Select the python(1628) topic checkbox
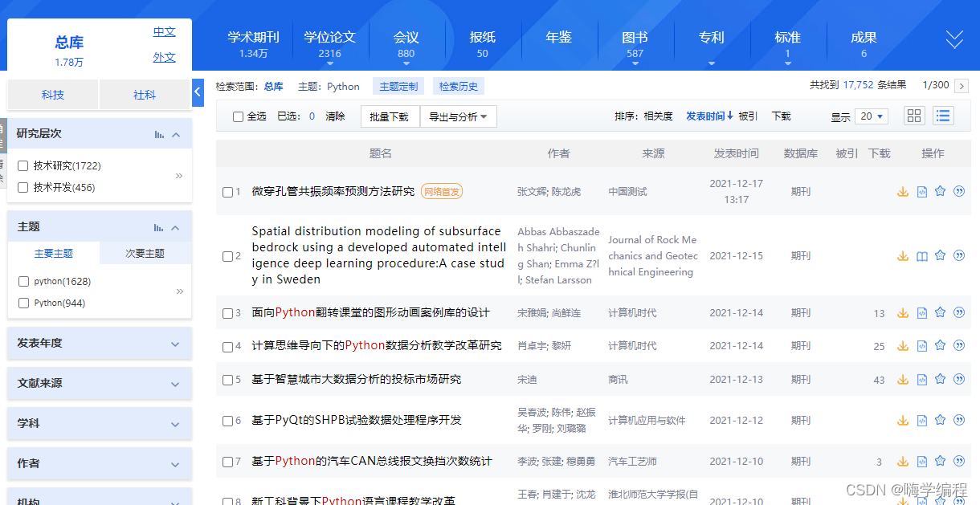980x505 pixels. tap(23, 281)
